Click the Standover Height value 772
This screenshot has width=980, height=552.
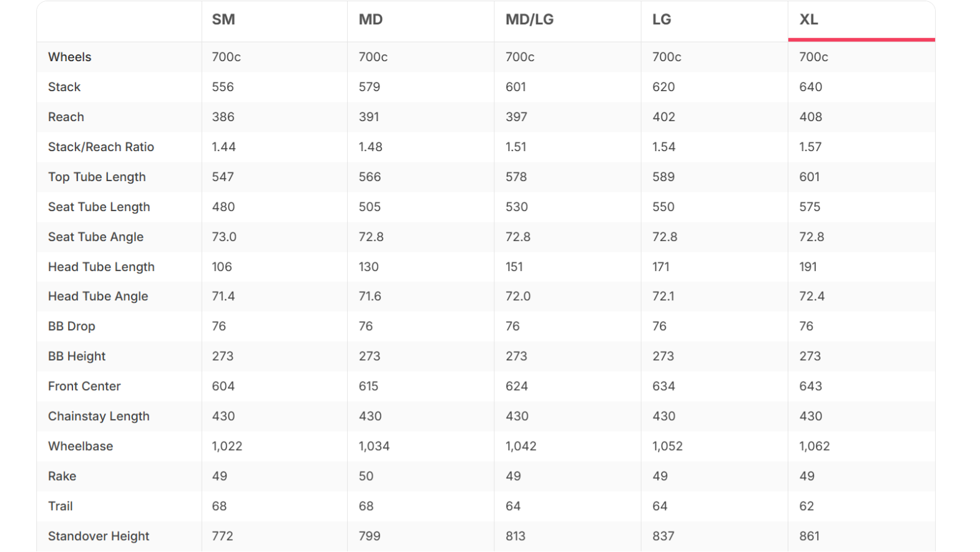coord(222,536)
